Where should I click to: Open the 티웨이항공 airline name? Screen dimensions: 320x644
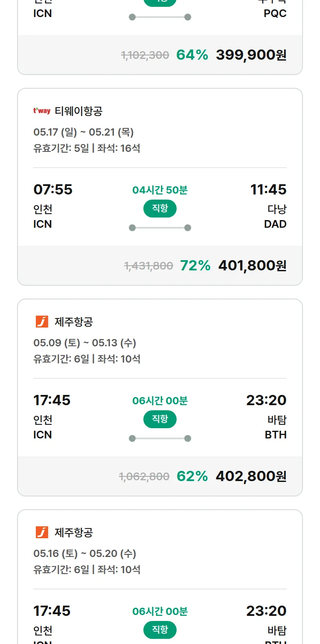coord(79,111)
